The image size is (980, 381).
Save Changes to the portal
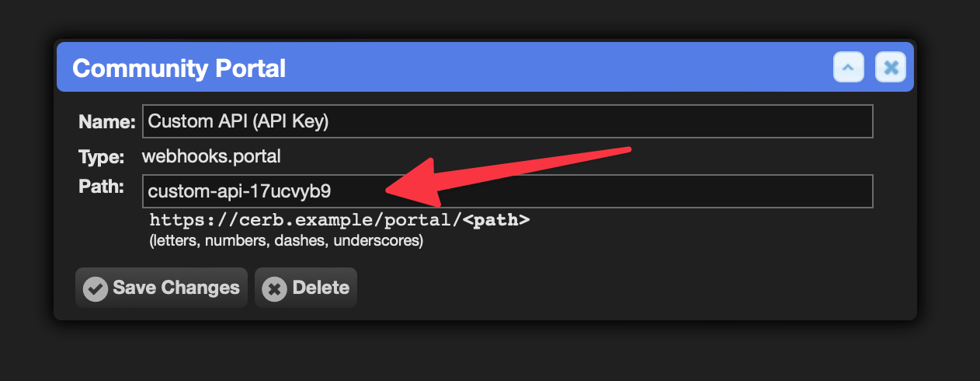pos(162,288)
